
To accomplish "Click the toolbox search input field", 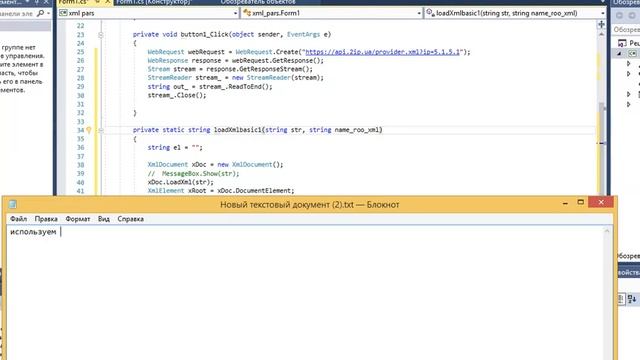I will tap(17, 13).
